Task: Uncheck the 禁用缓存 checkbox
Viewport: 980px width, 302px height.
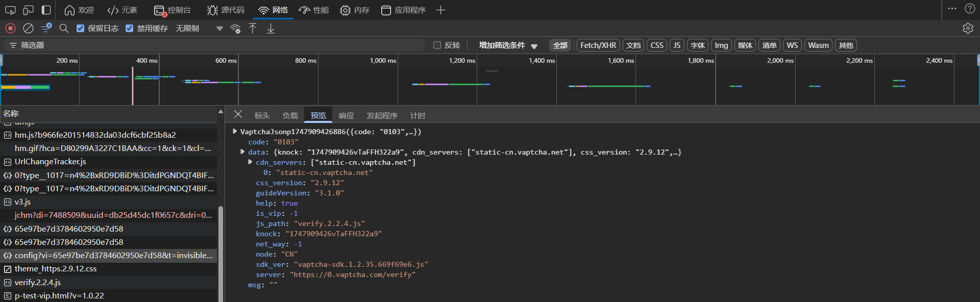Action: (x=130, y=29)
